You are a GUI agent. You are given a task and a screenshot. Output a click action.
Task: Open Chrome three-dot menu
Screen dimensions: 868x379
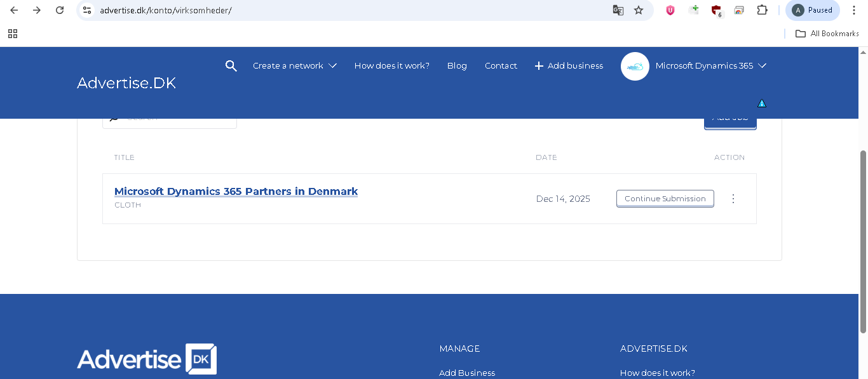[x=854, y=10]
